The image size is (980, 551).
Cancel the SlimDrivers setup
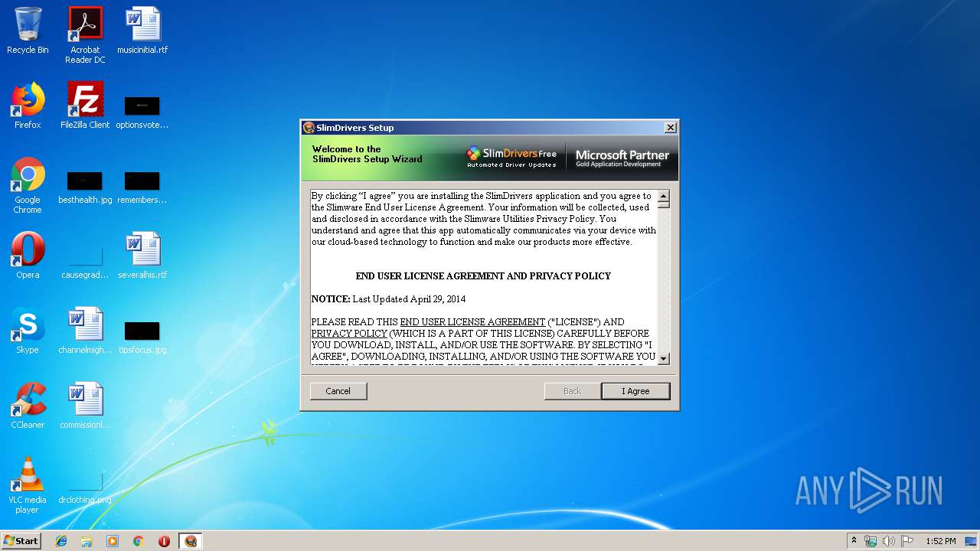(x=338, y=391)
